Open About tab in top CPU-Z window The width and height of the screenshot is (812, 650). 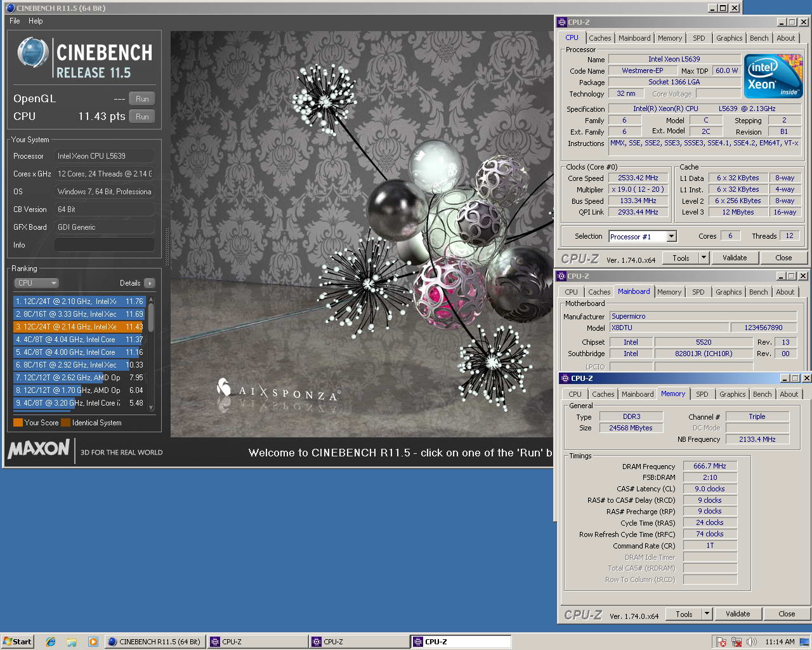(x=785, y=38)
